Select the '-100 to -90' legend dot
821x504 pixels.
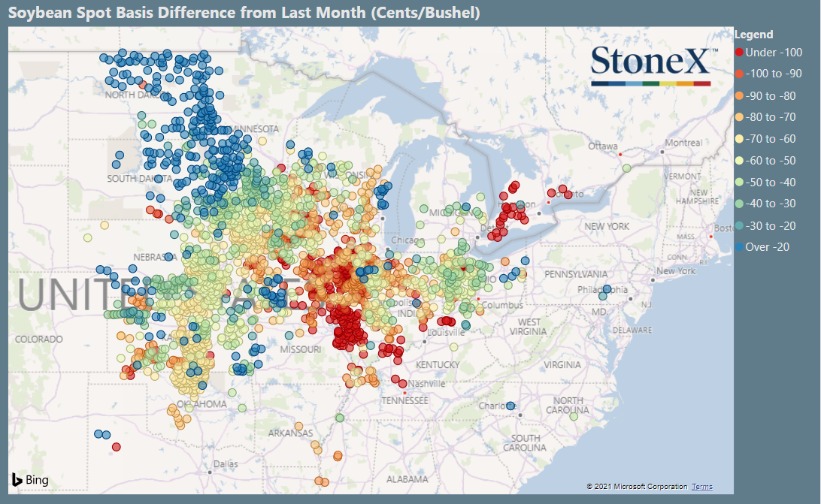pos(739,74)
